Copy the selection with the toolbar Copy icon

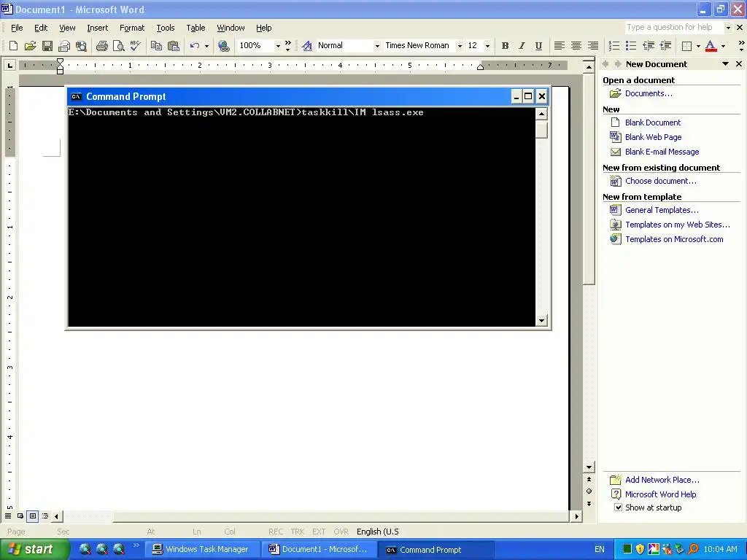pos(156,46)
